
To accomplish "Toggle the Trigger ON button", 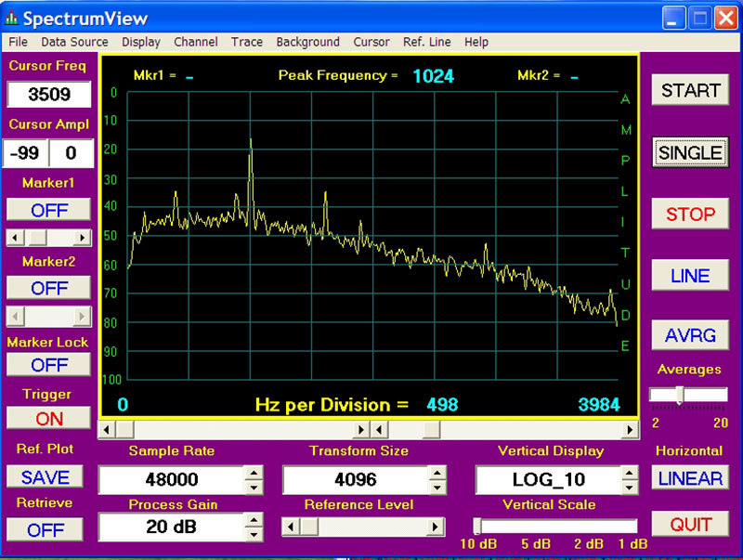I will [49, 419].
